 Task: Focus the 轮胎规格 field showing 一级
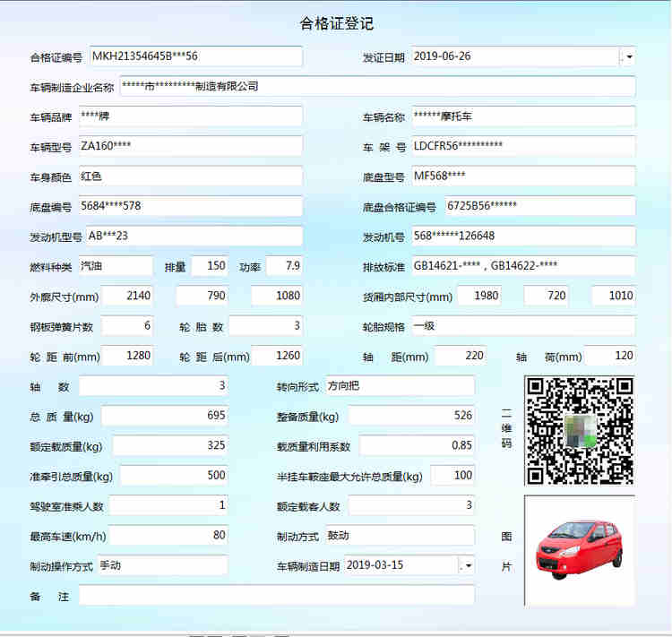click(x=523, y=326)
